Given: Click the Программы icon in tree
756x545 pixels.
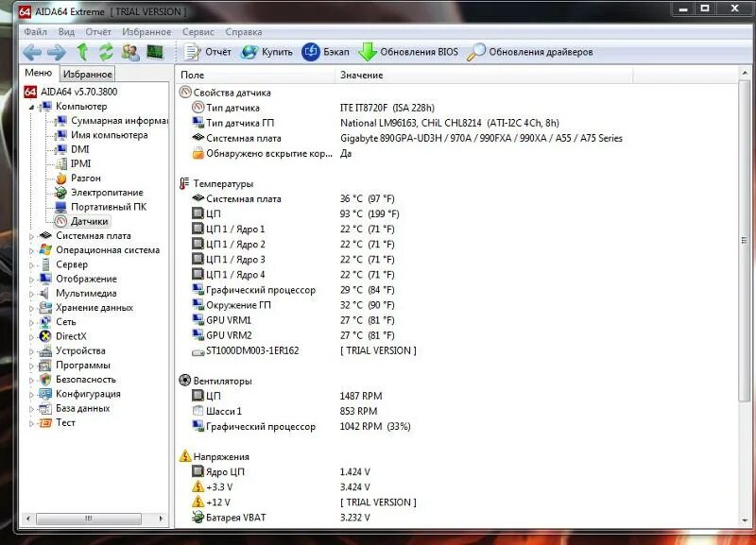Looking at the screenshot, I should click(x=45, y=366).
